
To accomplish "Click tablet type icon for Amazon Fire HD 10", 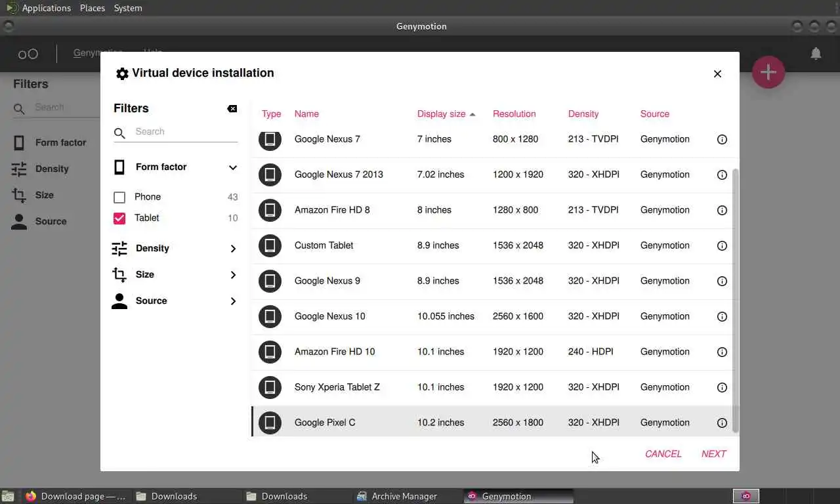I will point(270,352).
